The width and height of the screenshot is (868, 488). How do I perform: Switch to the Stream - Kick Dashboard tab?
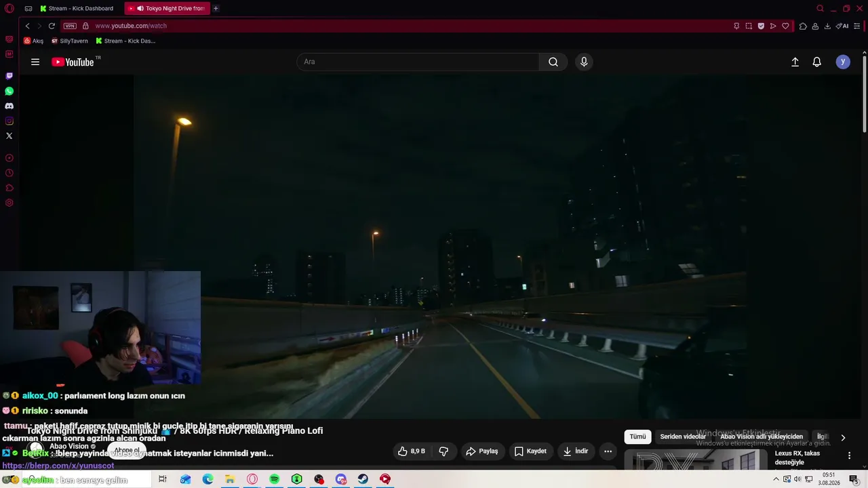coord(77,9)
